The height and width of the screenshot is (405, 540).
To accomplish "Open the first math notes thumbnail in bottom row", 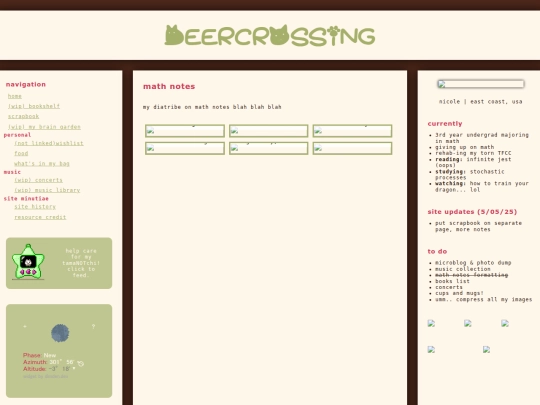I will (x=185, y=148).
